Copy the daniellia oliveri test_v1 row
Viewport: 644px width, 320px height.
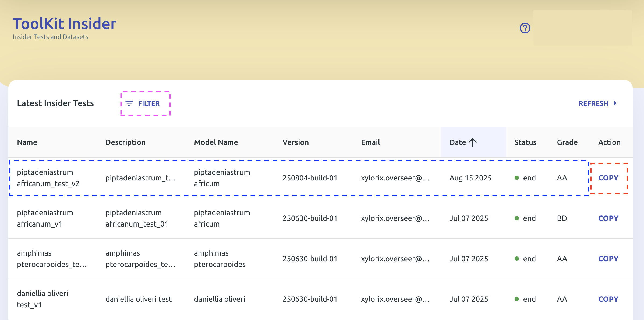pos(608,299)
